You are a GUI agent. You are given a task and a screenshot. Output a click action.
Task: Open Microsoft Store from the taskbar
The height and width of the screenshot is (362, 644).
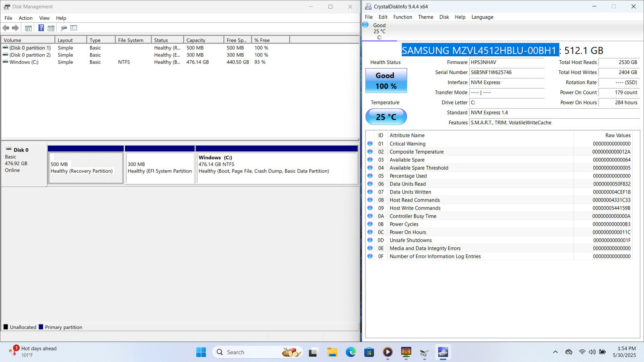pyautogui.click(x=369, y=352)
